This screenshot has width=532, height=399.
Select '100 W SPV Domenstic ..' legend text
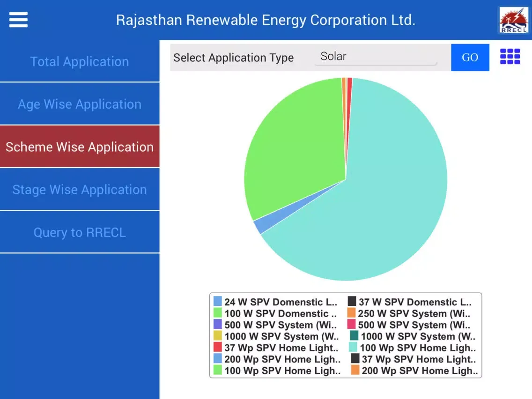click(x=281, y=313)
